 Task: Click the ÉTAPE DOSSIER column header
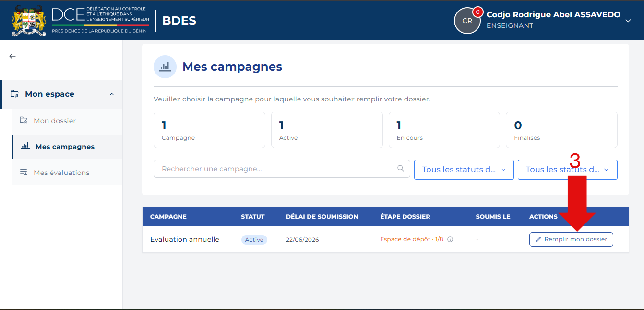[405, 217]
